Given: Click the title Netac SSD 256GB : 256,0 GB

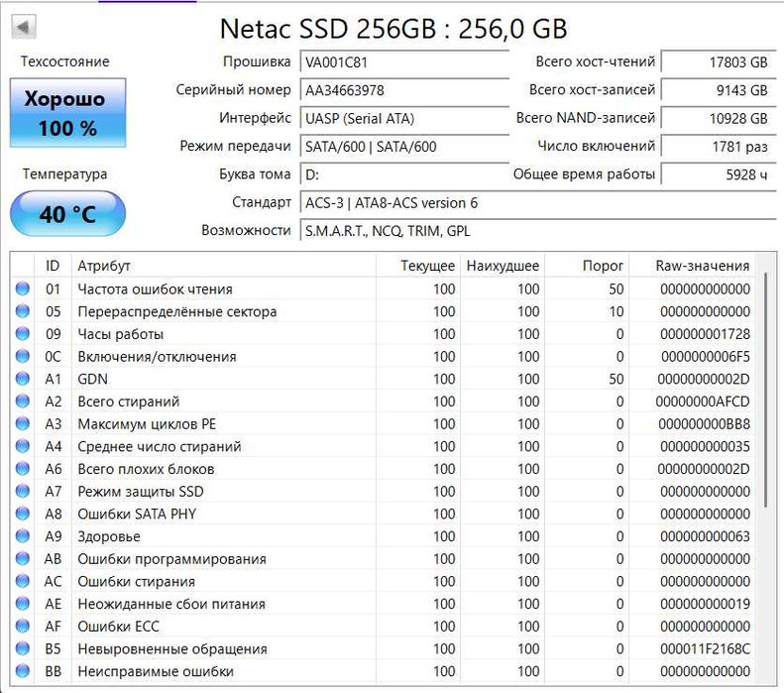Looking at the screenshot, I should click(393, 29).
